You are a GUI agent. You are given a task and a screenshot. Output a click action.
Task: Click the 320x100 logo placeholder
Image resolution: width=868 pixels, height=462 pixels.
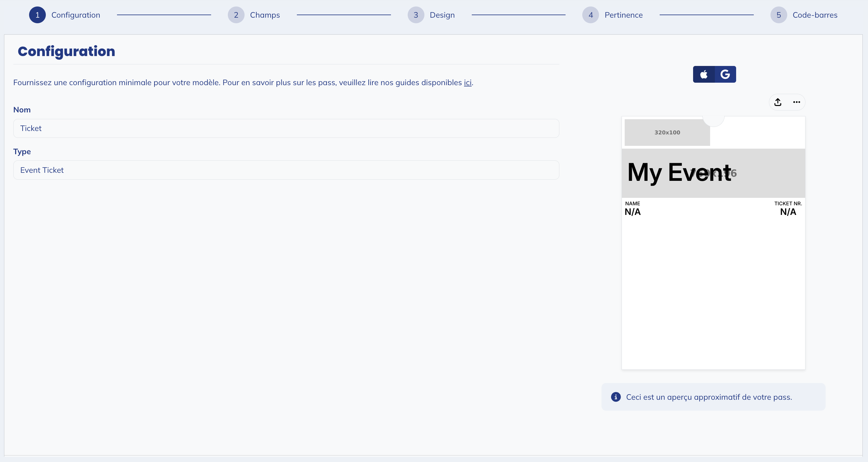pyautogui.click(x=667, y=133)
